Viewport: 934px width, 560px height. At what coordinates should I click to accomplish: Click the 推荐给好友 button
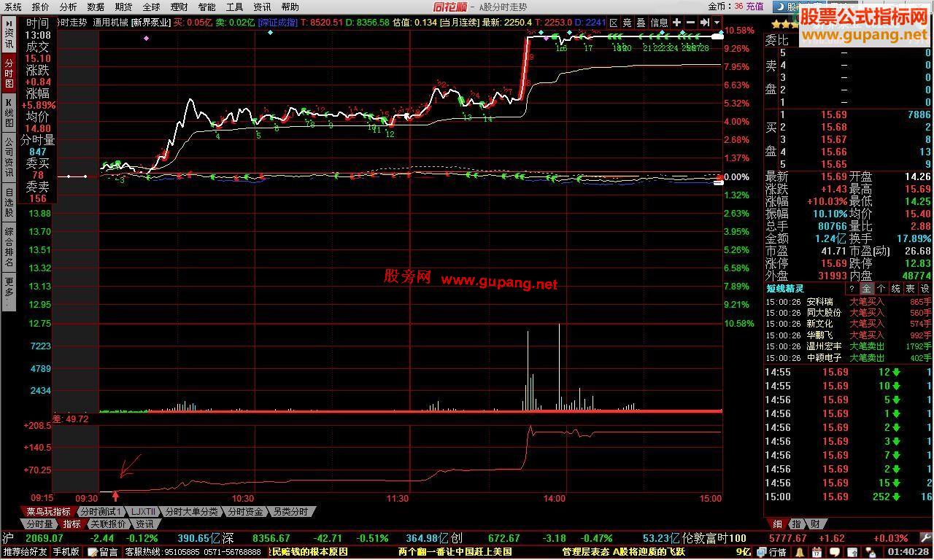(x=24, y=552)
